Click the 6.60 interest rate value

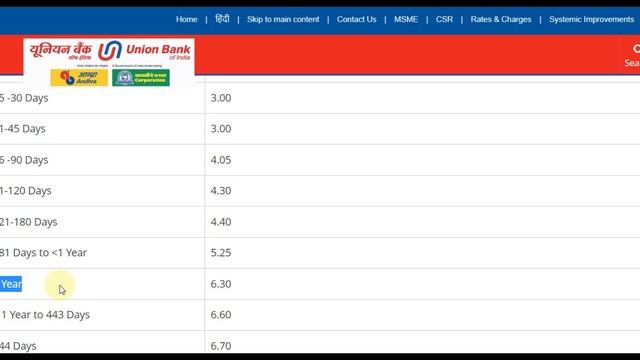click(221, 315)
